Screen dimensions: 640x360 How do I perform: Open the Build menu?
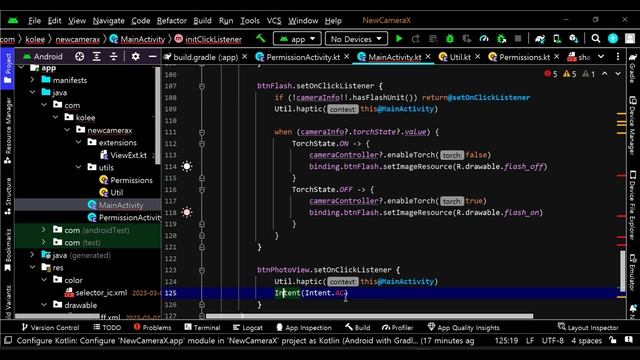[202, 20]
